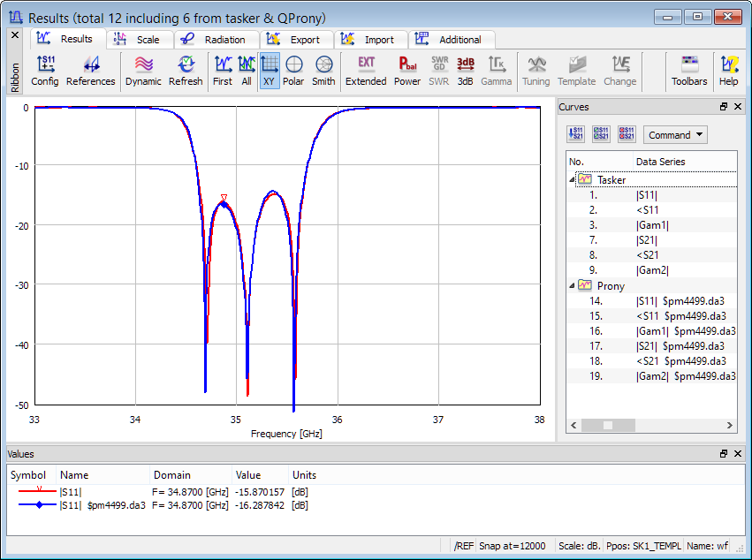Show the First curve only
This screenshot has width=752, height=560.
[x=223, y=71]
